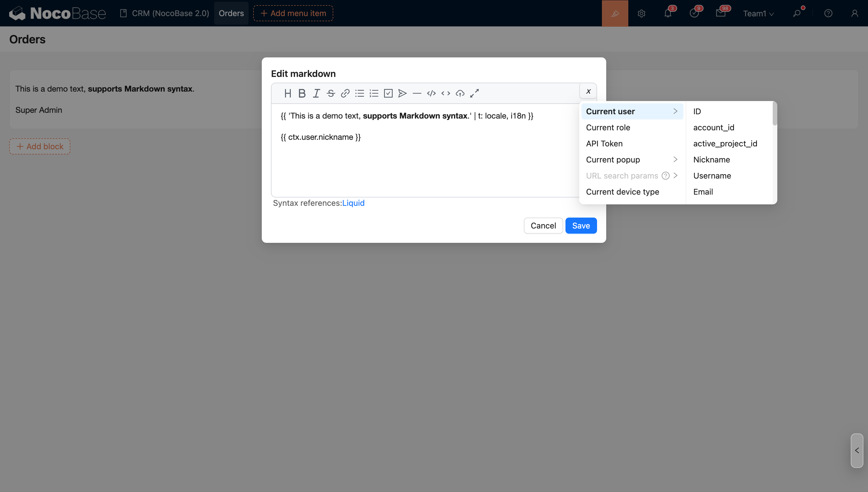The image size is (868, 492).
Task: Toggle the UI editor highlighter icon
Action: coord(615,13)
